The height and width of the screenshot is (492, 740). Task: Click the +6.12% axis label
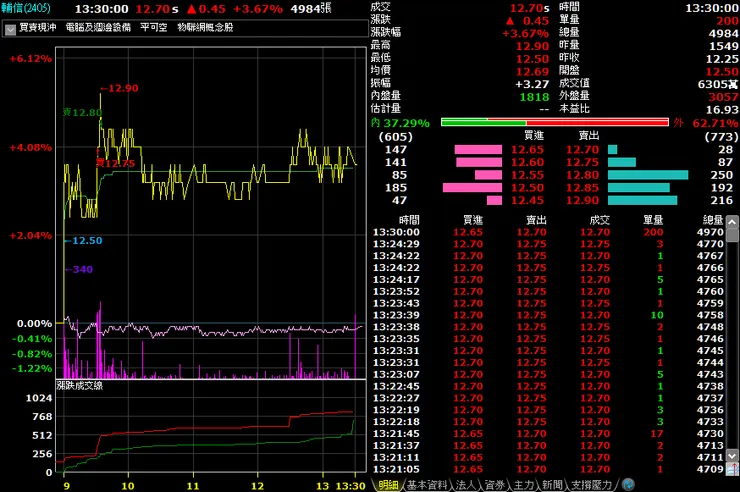[x=31, y=59]
